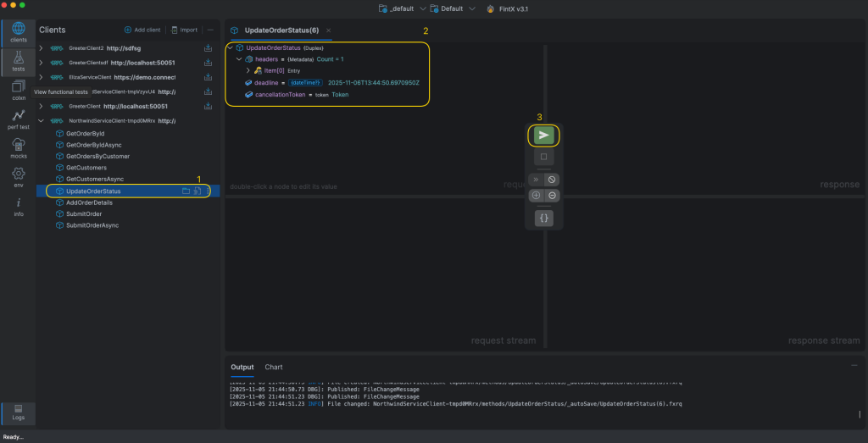Click the cancel circle-slash icon in the request toolbar

pos(552,180)
